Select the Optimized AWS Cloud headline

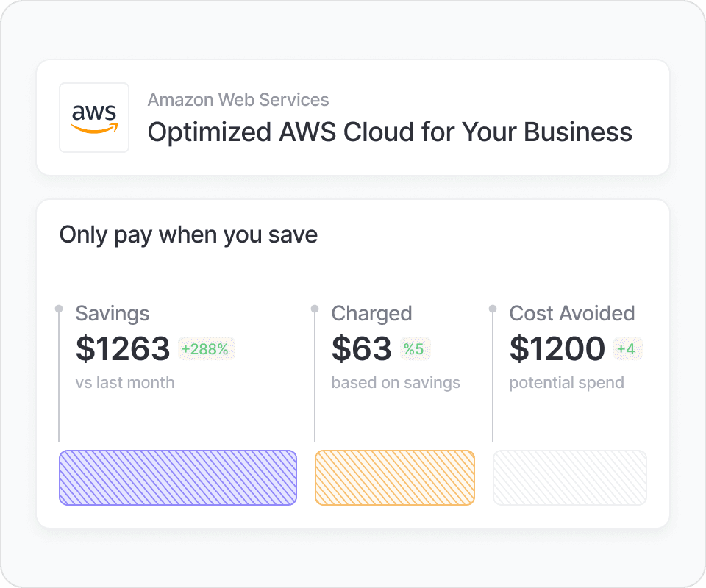coord(390,132)
